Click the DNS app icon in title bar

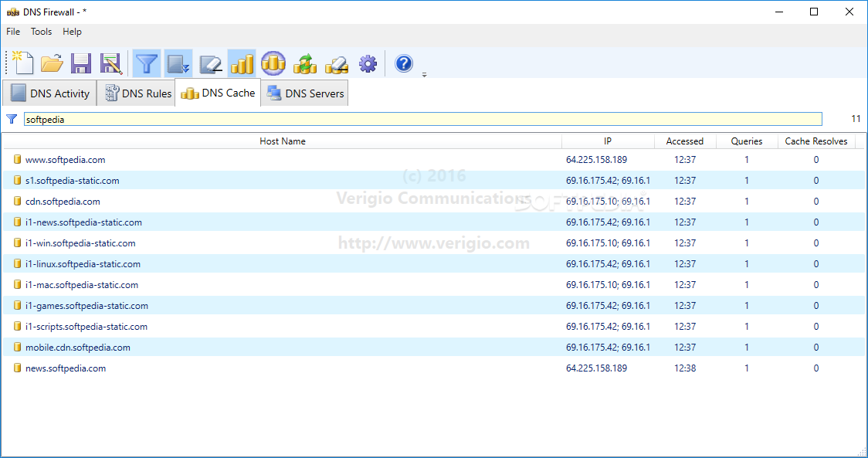click(x=12, y=12)
